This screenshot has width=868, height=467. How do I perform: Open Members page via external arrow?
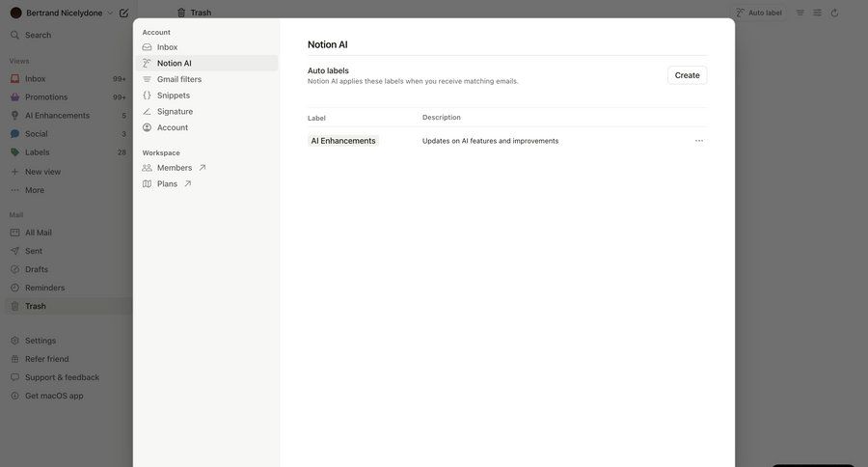[x=203, y=168]
